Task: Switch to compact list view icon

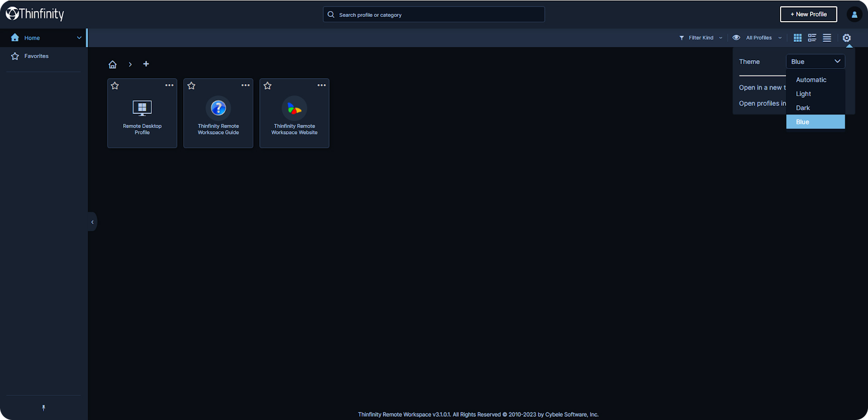Action: 827,38
